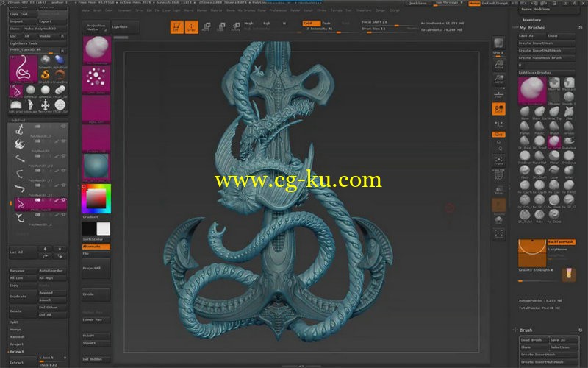Expand the Remesh section
Screen dimensions: 588x368
click(x=17, y=337)
